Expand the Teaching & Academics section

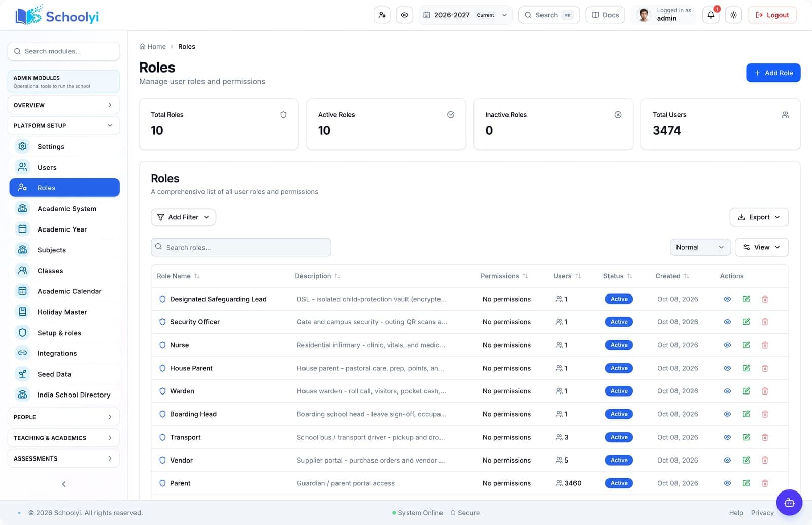point(63,438)
